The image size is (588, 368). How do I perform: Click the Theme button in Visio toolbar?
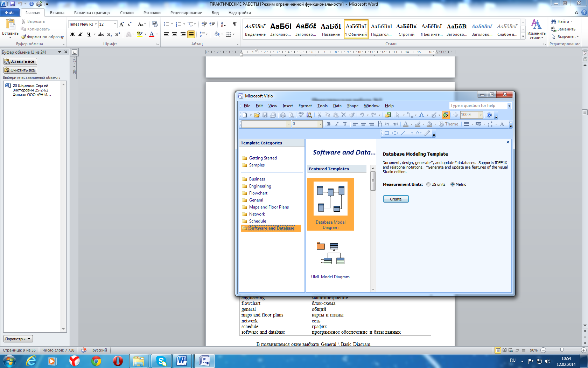(449, 124)
